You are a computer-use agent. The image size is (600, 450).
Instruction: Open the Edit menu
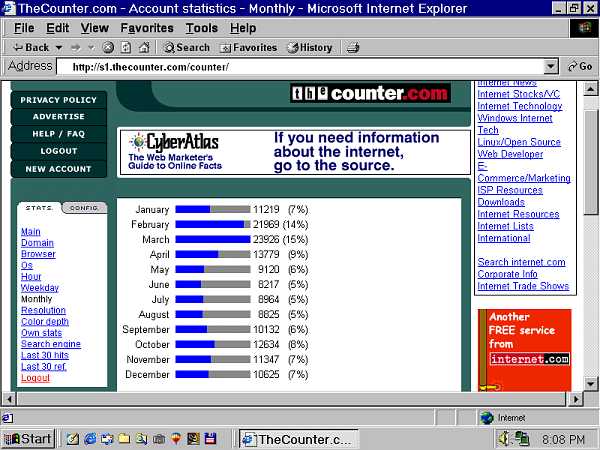pos(57,28)
